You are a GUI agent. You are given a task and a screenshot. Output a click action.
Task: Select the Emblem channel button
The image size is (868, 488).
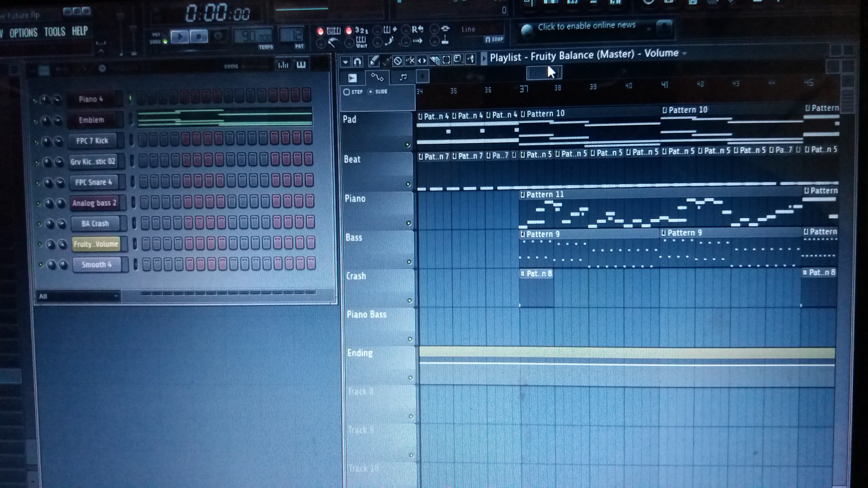pyautogui.click(x=92, y=120)
